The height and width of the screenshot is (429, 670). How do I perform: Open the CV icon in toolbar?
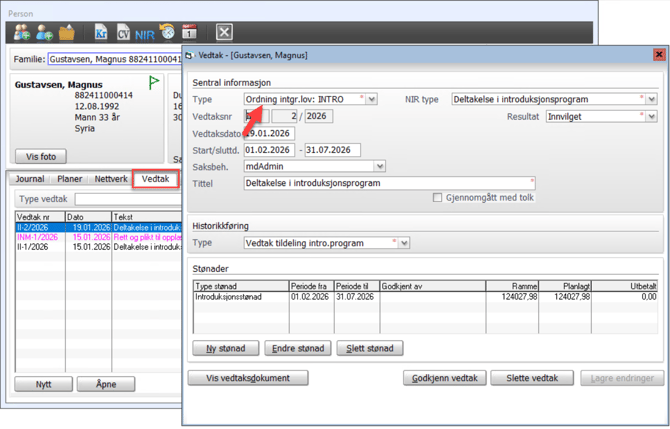(123, 33)
